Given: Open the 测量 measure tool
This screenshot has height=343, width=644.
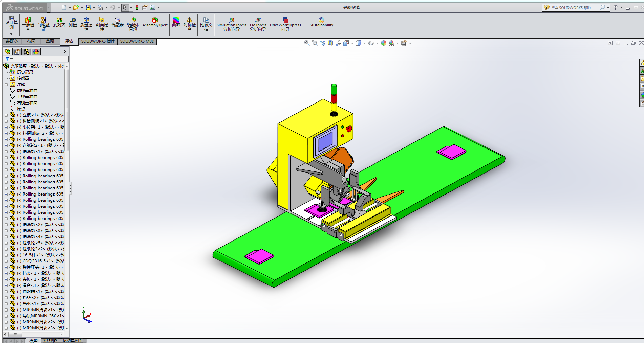Looking at the screenshot, I should [x=73, y=22].
